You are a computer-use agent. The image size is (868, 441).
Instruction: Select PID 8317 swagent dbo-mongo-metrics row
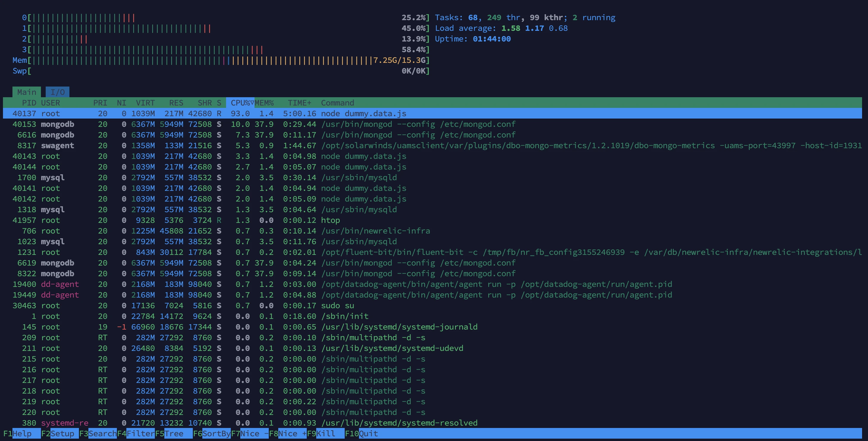tap(432, 146)
